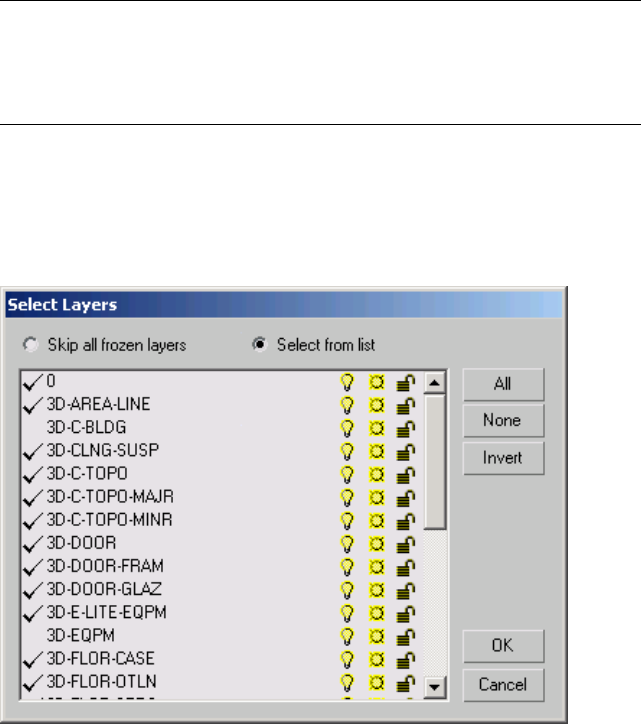Click scroll down arrow of layer list
This screenshot has height=724, width=641.
coord(434,687)
